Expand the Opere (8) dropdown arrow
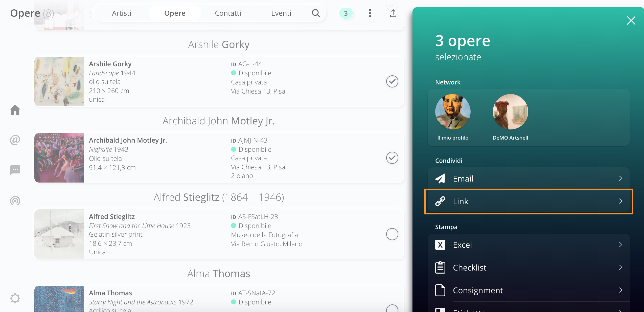This screenshot has width=644, height=312. (61, 13)
